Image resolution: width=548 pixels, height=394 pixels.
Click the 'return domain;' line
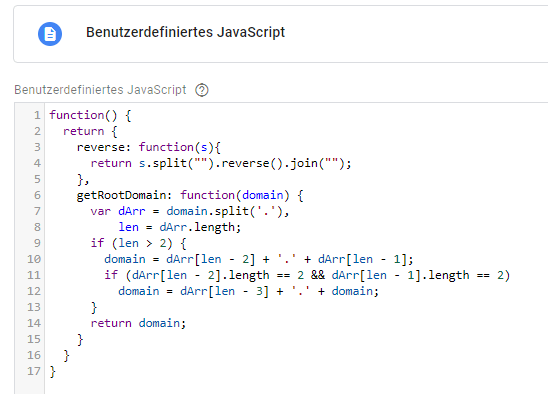pyautogui.click(x=138, y=323)
